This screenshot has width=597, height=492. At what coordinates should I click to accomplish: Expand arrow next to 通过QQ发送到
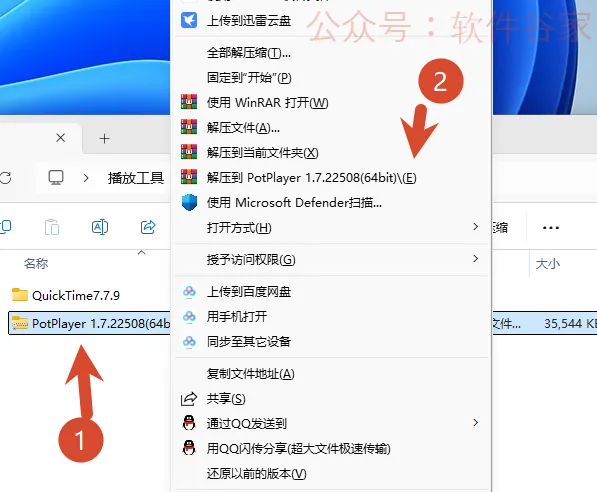pos(476,423)
